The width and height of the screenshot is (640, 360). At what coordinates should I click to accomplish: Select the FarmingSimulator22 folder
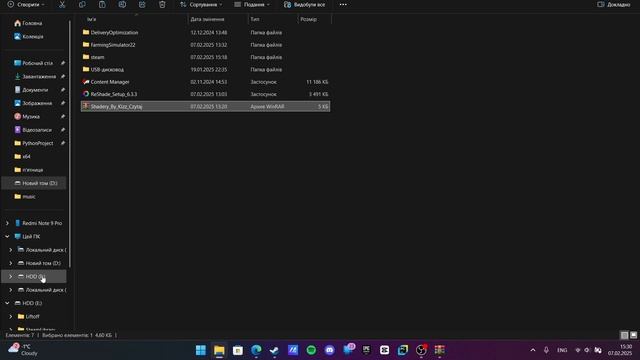point(205,45)
